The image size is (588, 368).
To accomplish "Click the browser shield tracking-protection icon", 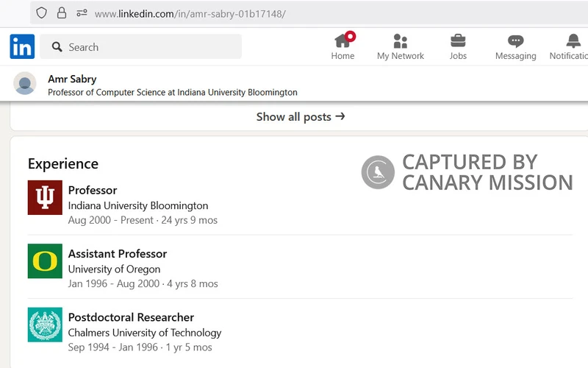I will tap(42, 13).
